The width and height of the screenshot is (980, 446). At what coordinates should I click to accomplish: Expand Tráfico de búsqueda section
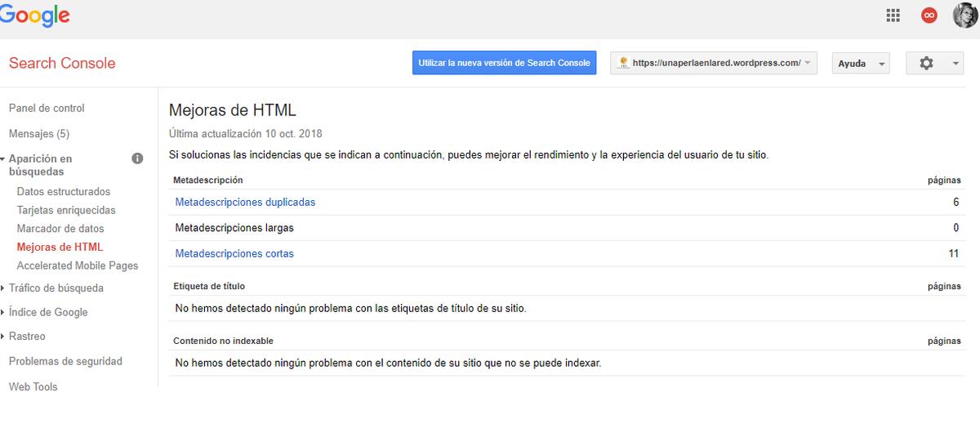2,288
